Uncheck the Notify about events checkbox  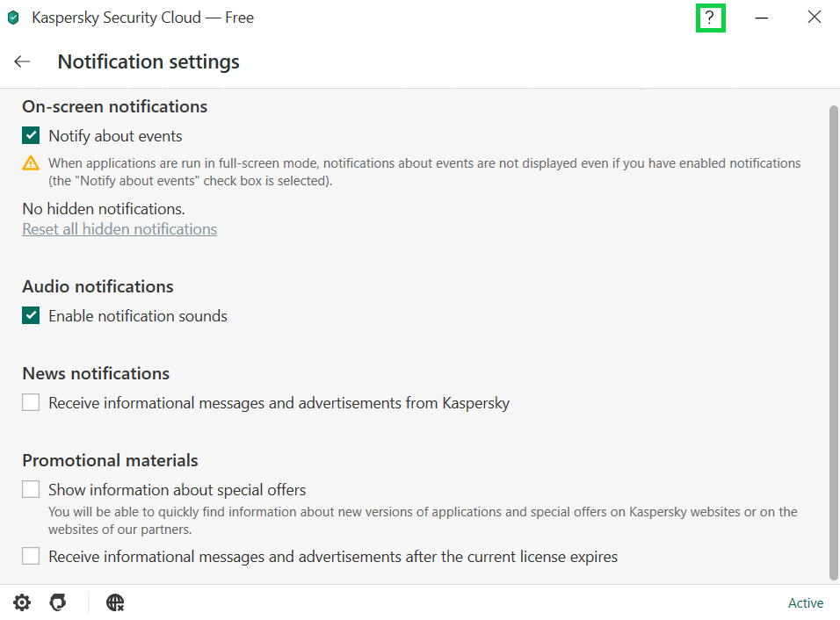[x=32, y=136]
